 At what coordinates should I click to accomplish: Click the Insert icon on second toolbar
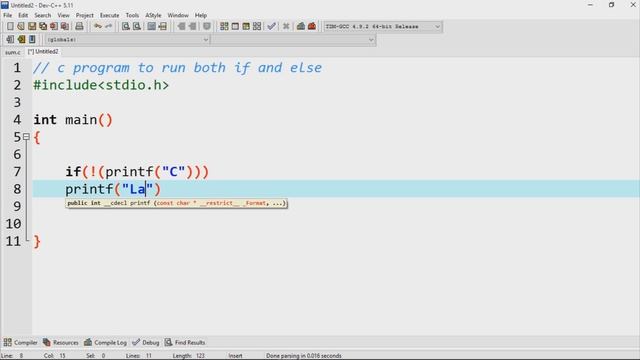(x=10, y=40)
